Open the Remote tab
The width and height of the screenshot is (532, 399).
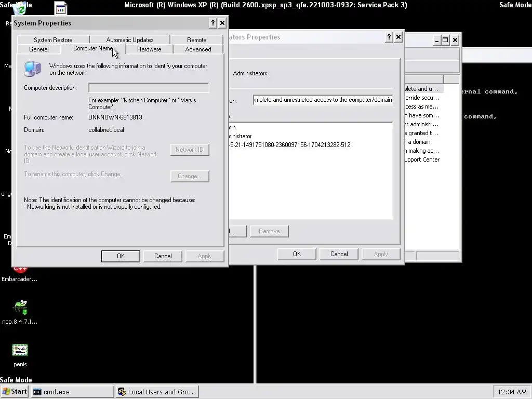click(196, 39)
